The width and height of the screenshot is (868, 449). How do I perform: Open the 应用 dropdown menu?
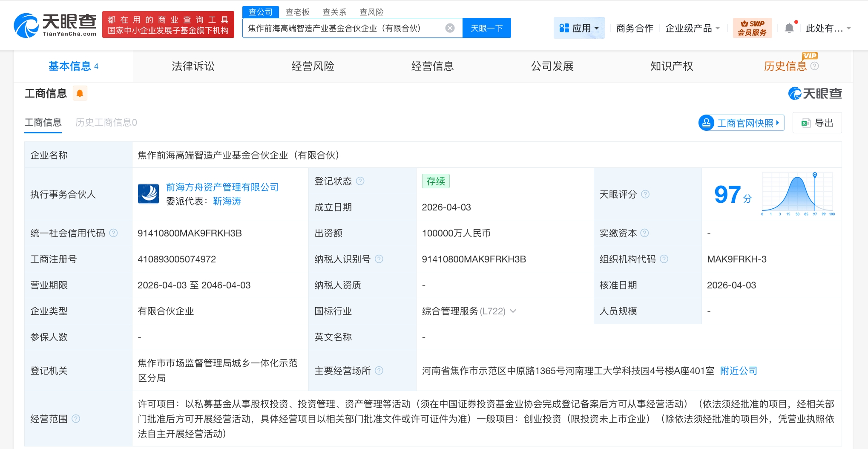click(x=597, y=28)
